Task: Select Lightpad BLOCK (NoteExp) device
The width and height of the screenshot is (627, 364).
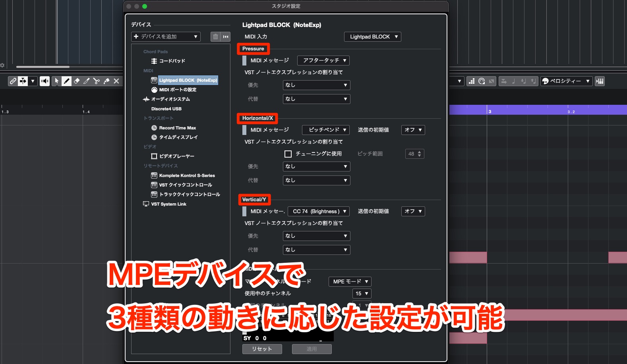Action: 188,80
